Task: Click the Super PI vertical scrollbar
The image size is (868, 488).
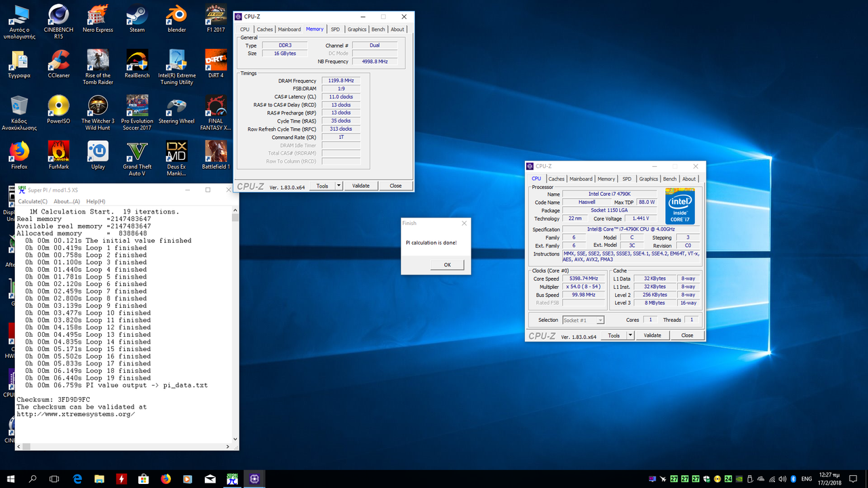Action: (x=235, y=325)
